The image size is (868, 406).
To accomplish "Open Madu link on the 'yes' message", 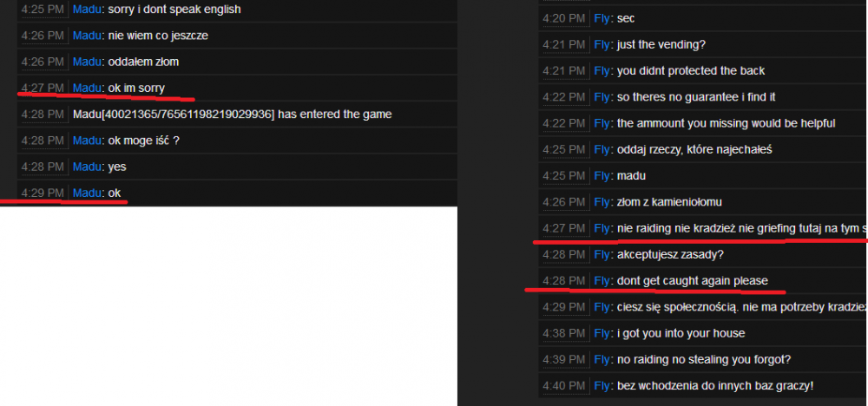I will (87, 167).
